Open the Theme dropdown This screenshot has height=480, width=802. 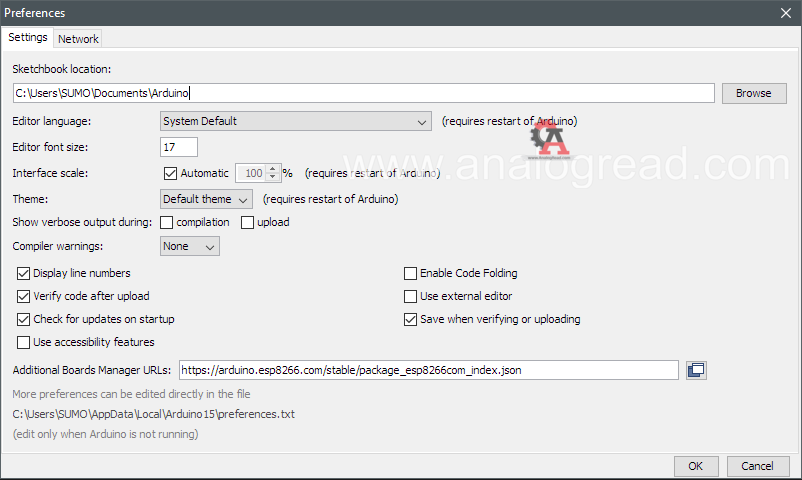tap(206, 199)
